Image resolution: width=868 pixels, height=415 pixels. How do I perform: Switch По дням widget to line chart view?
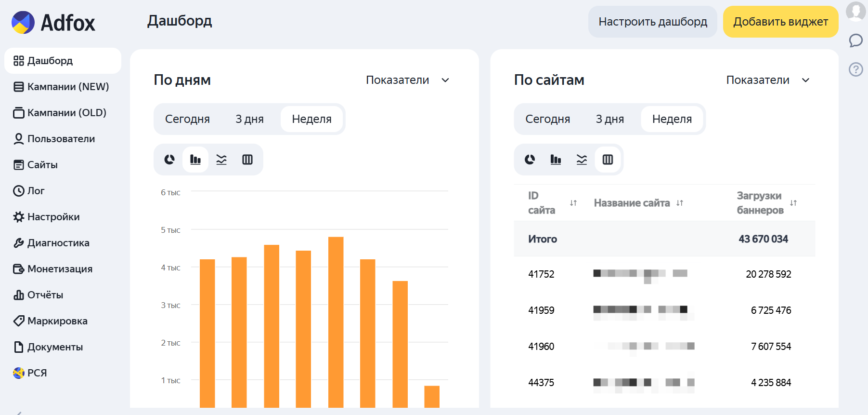(221, 160)
